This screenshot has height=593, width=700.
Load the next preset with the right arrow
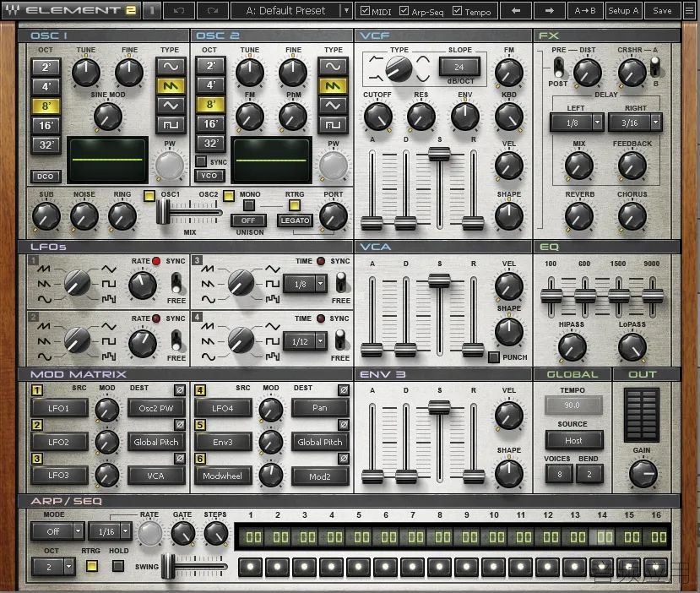pos(550,11)
